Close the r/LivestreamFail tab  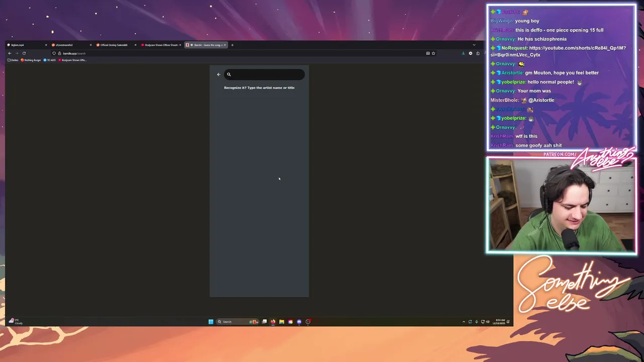coord(91,45)
